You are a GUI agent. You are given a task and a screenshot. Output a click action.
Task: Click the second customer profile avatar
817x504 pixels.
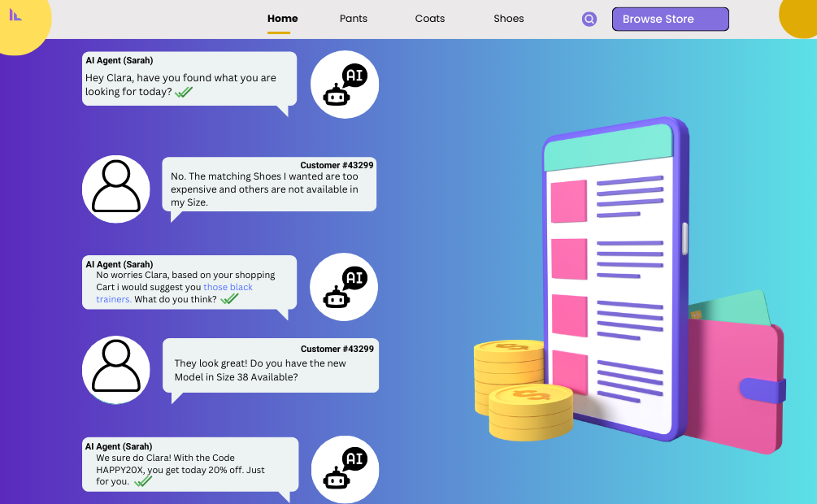tap(116, 369)
